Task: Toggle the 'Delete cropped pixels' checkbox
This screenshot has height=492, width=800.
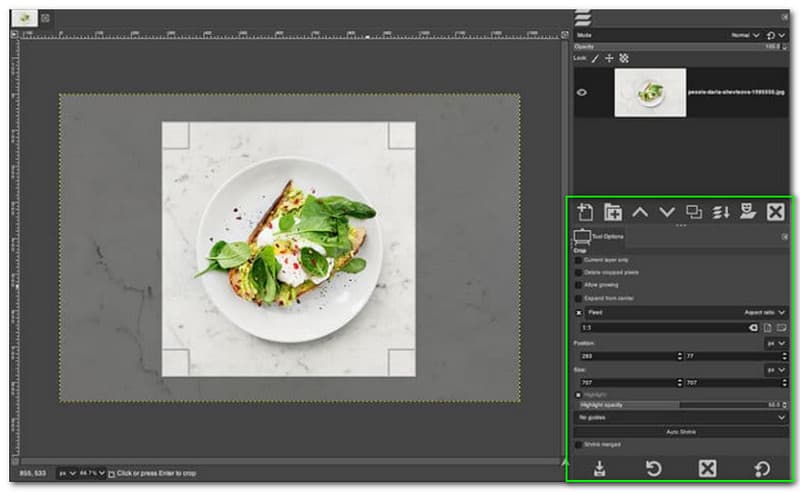Action: click(578, 272)
